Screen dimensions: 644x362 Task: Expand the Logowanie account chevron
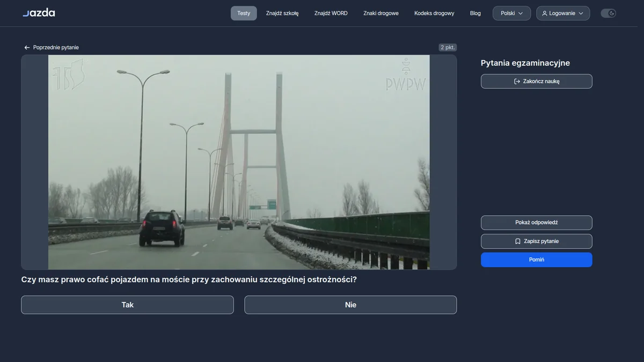[581, 13]
